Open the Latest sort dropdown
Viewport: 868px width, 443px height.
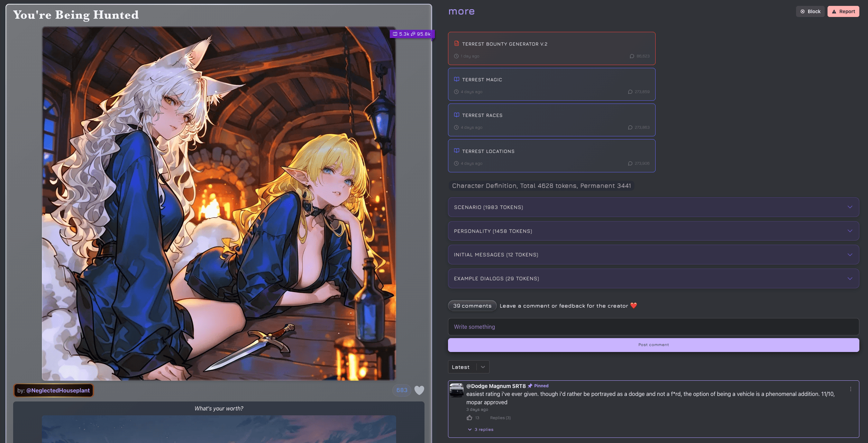point(468,367)
